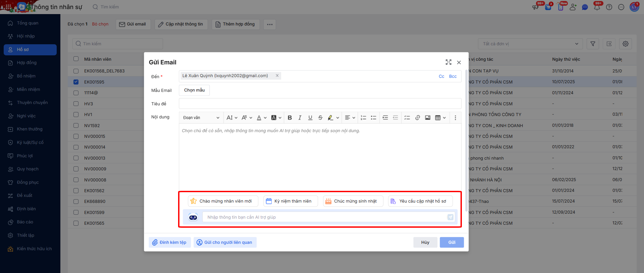Viewport: 644px width, 273px height.
Task: Click the add user icon in header
Action: click(x=573, y=7)
